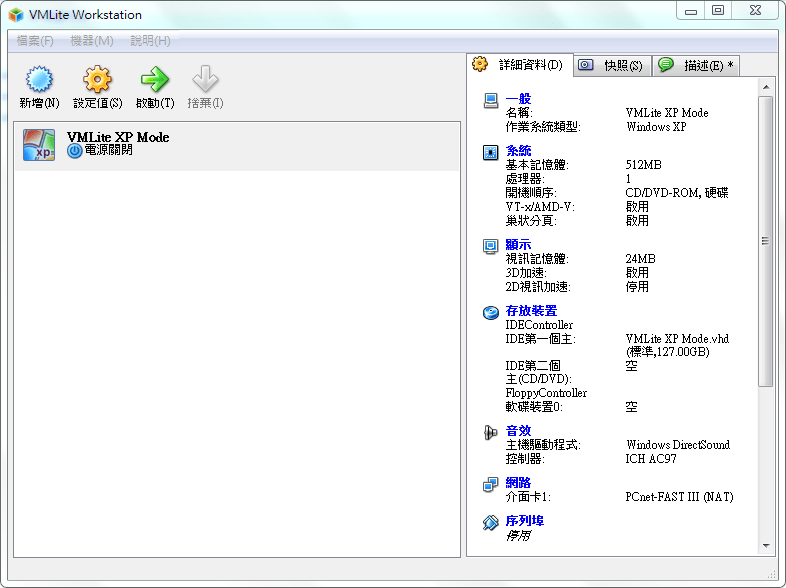Open the 一般 section link
Image resolution: width=786 pixels, height=588 pixels.
click(x=518, y=98)
